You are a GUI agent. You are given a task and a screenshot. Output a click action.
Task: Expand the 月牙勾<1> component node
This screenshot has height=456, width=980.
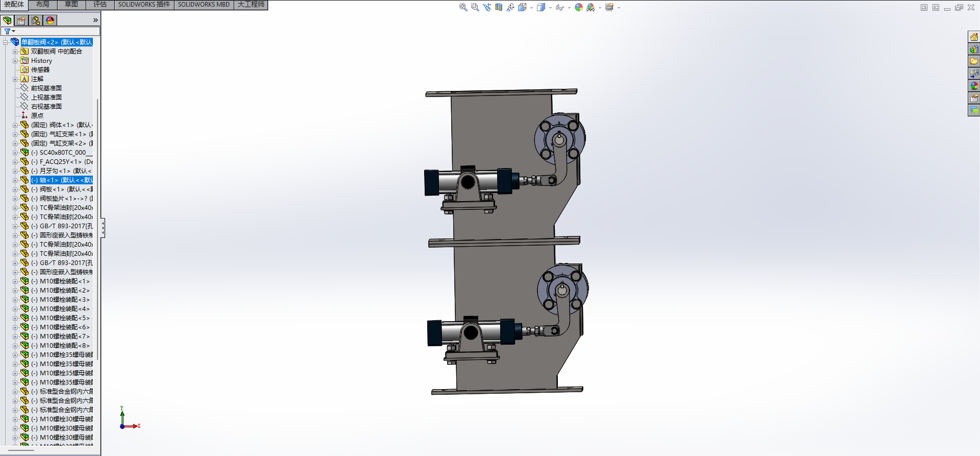[15, 171]
